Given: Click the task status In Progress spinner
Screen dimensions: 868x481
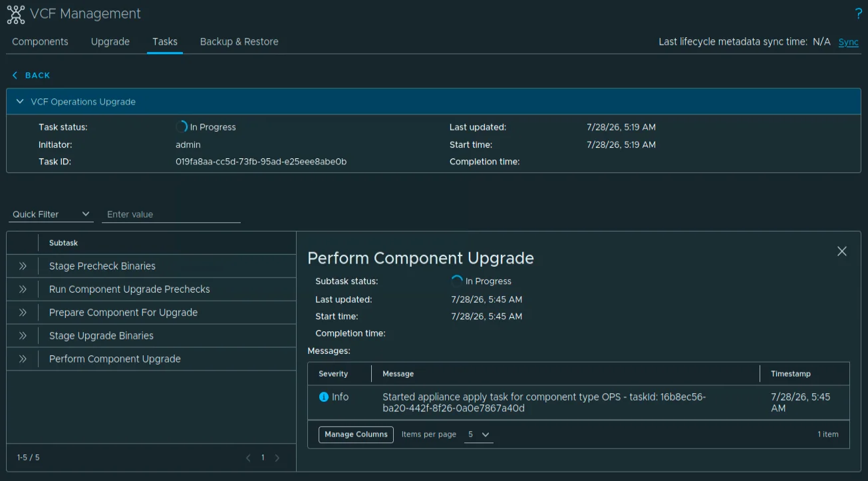Looking at the screenshot, I should 182,126.
